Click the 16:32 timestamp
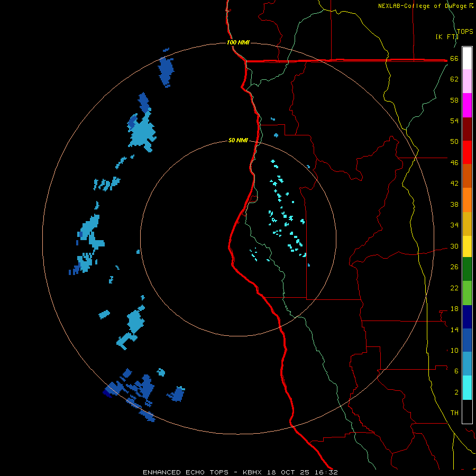 click(326, 472)
